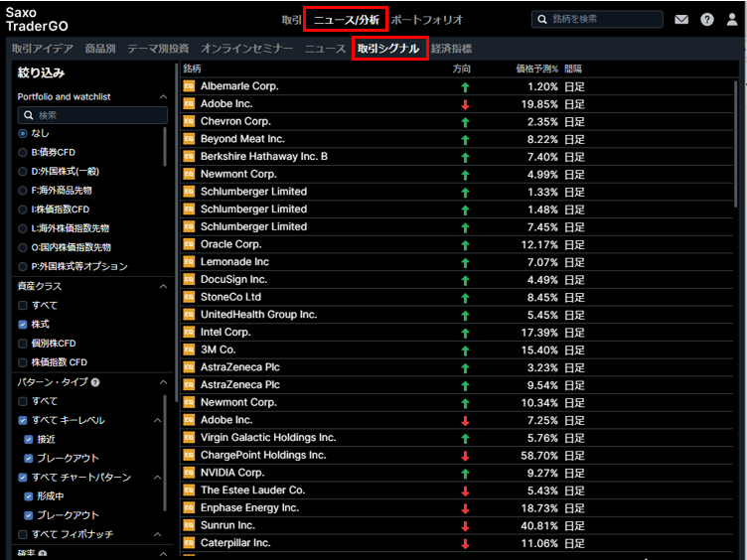The image size is (747, 560).
Task: Click the down arrow for The Estee Lauder Co.
Action: click(466, 490)
